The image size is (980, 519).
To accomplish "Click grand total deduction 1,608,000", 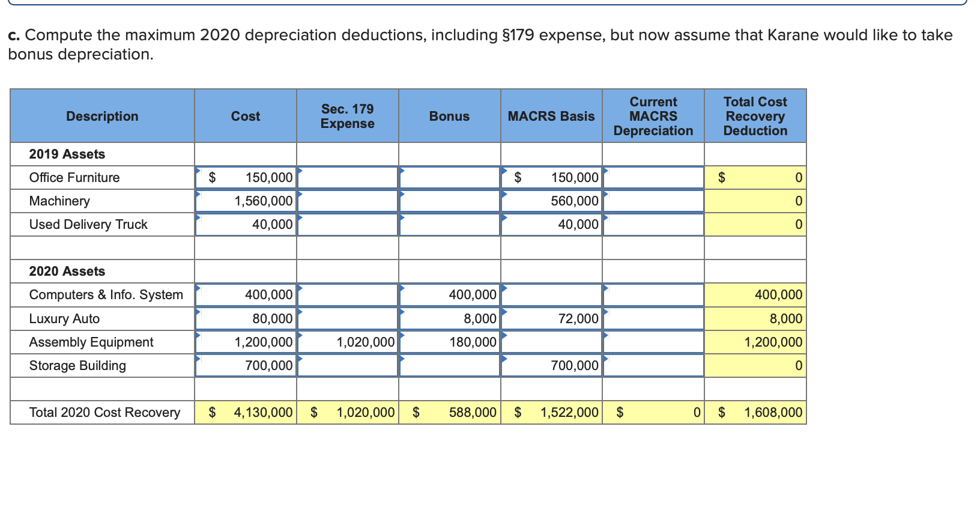I will tap(755, 412).
